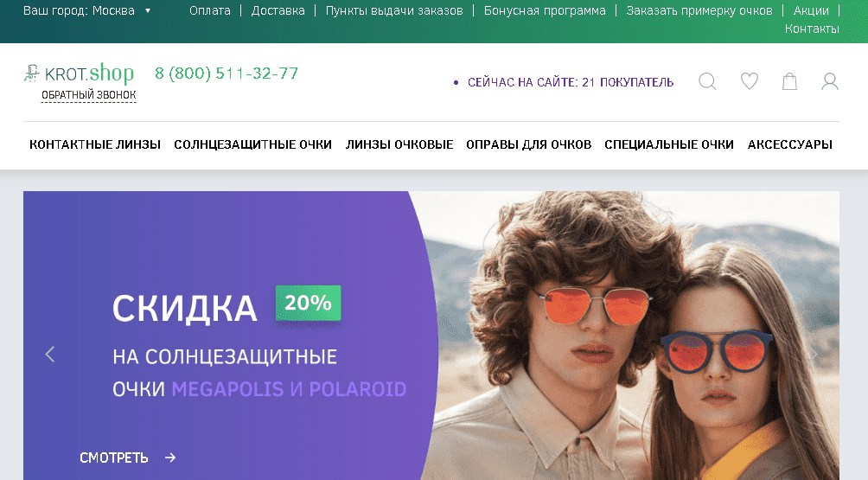Screen dimensions: 868x480
Task: Open Аксессуары category menu
Action: coord(790,144)
